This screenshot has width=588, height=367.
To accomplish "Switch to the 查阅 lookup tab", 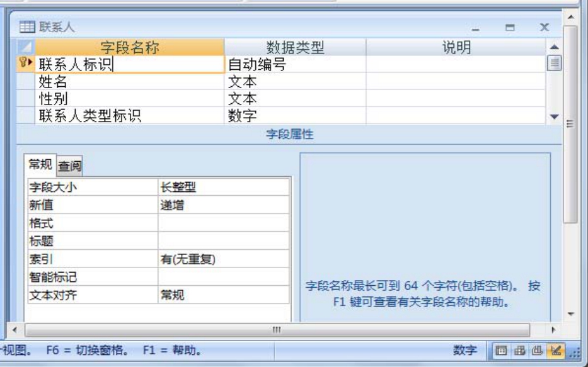I will pyautogui.click(x=70, y=166).
